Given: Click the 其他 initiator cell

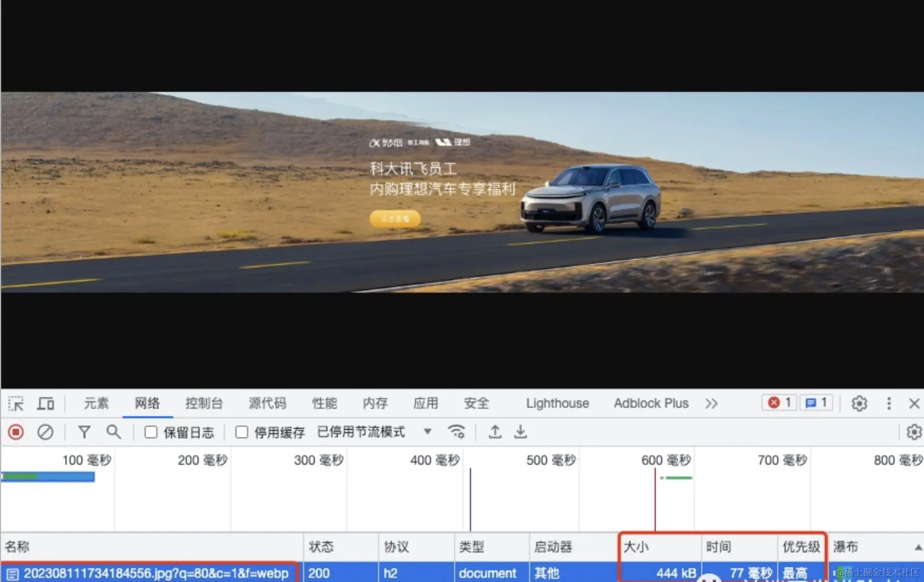Looking at the screenshot, I should coord(574,572).
